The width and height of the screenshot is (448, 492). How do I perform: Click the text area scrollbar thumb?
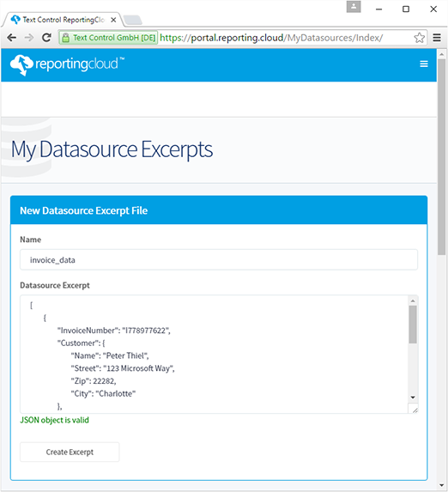click(413, 325)
